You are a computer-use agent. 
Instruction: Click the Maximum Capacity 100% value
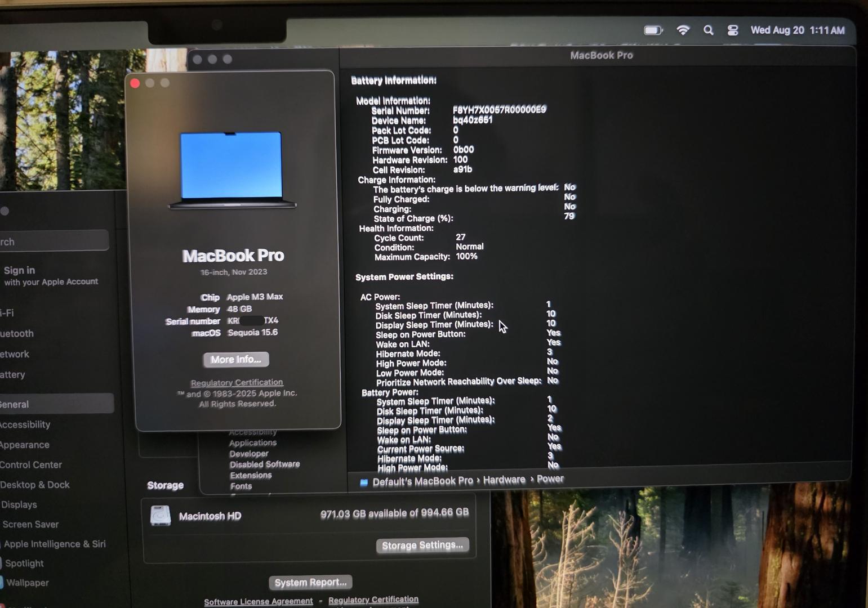click(x=467, y=256)
